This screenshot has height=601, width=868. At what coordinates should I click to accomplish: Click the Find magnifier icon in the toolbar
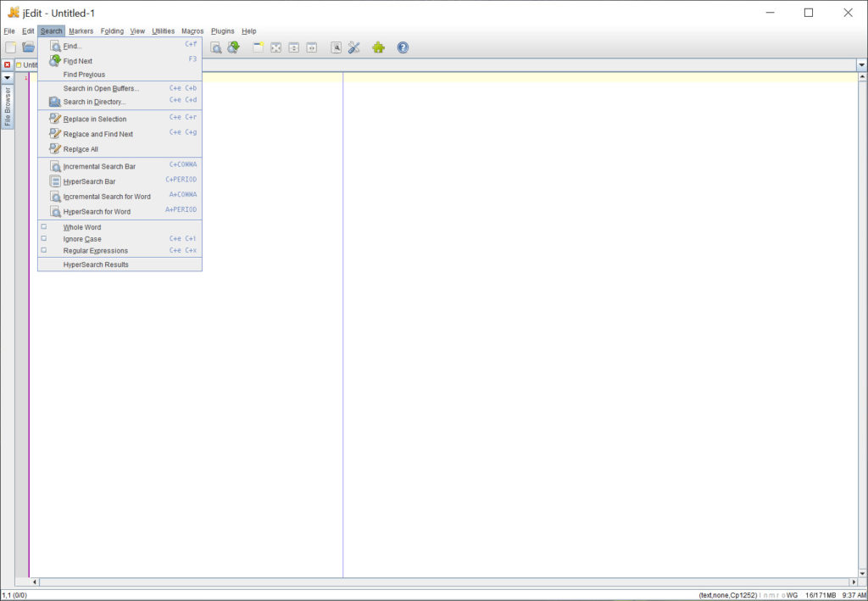tap(216, 47)
